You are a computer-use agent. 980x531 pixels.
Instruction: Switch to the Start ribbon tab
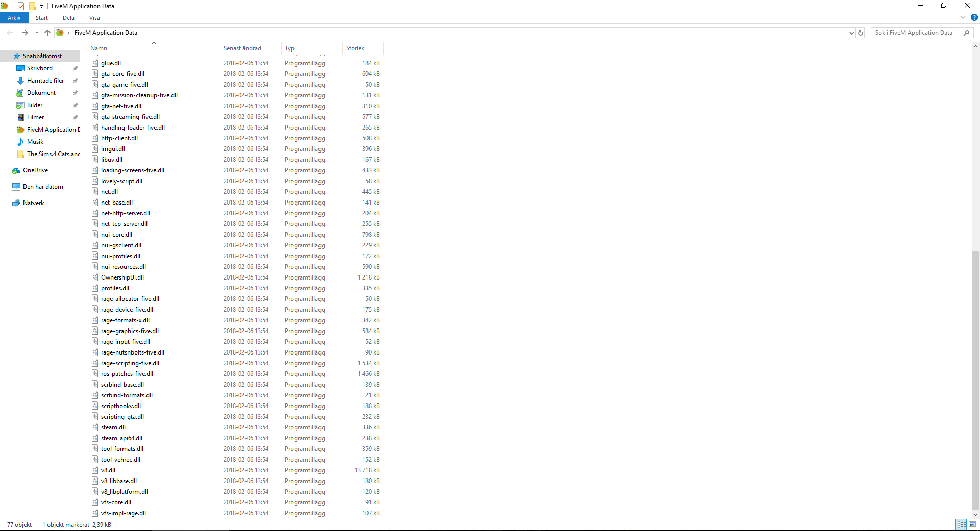pyautogui.click(x=42, y=18)
